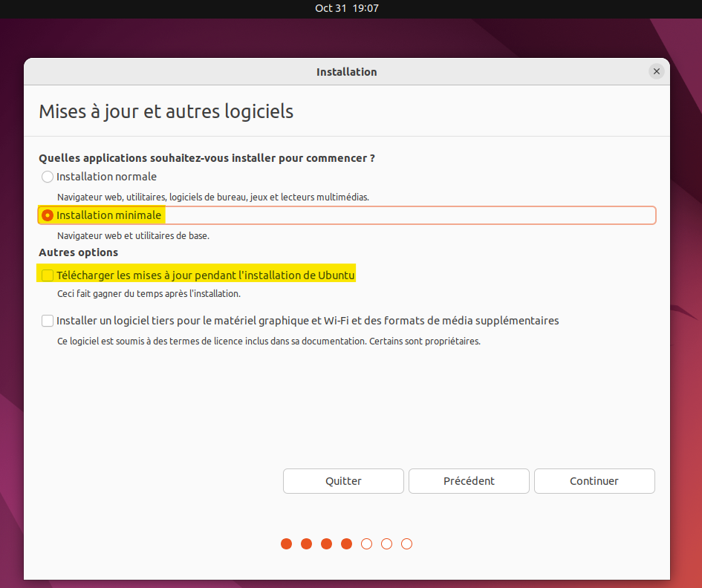Viewport: 702px width, 588px height.
Task: Go back with the Précédent button
Action: tap(469, 481)
